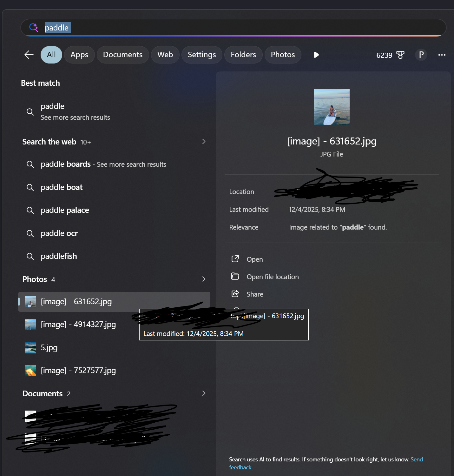Switch to the Settings filter tab
This screenshot has width=454, height=476.
coord(202,55)
